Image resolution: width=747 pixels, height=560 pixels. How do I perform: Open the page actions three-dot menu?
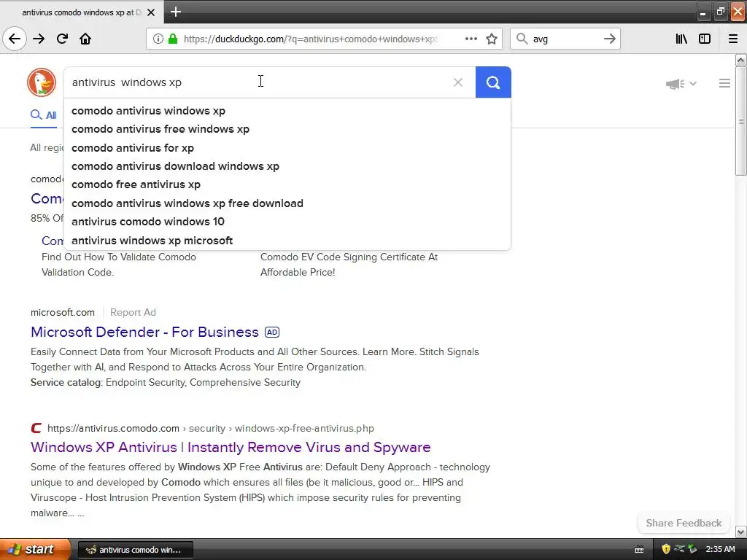coord(471,39)
